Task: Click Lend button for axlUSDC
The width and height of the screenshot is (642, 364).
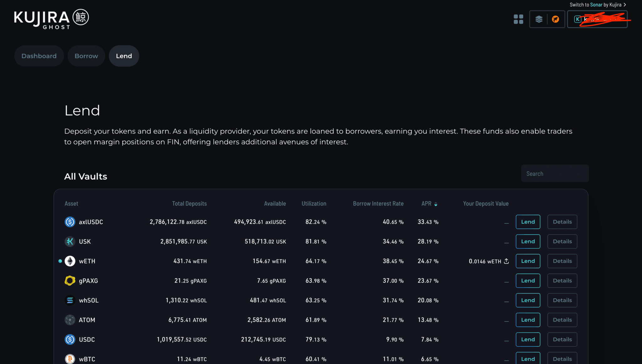Action: point(528,222)
